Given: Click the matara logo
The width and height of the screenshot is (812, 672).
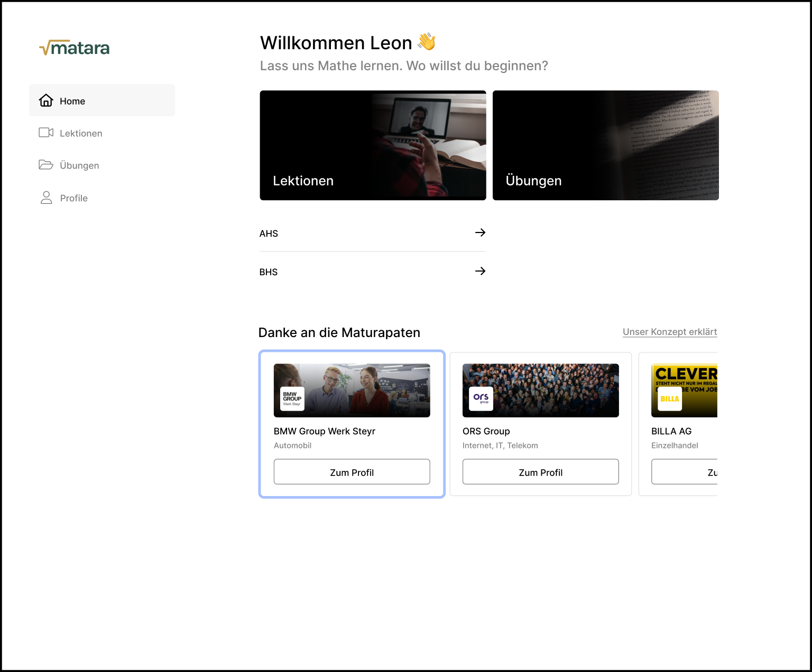Looking at the screenshot, I should coord(75,48).
